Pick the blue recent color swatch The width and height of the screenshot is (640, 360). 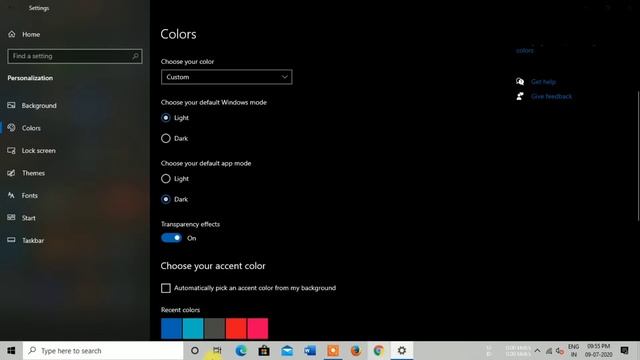pyautogui.click(x=171, y=329)
